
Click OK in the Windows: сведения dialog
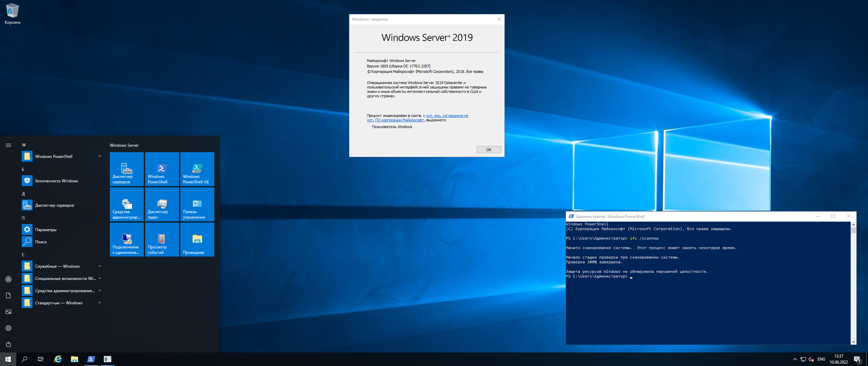(489, 150)
